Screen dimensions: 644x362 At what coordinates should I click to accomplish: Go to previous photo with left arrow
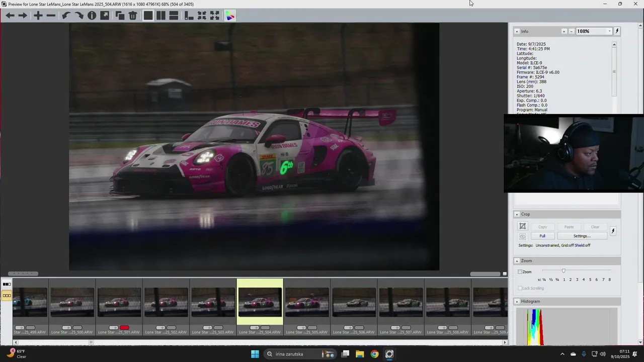click(10, 16)
